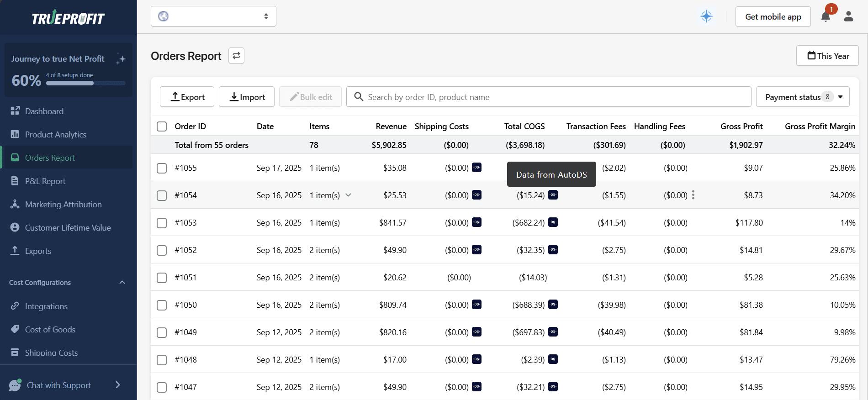This screenshot has height=400, width=868.
Task: Click the swap arrows icon beside Orders Report
Action: pyautogui.click(x=236, y=56)
